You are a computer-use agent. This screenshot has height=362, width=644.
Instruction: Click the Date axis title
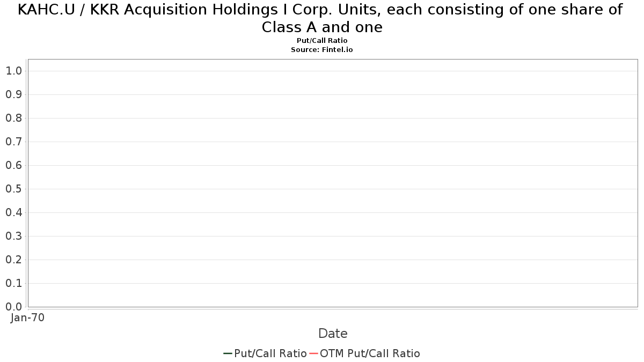(333, 334)
